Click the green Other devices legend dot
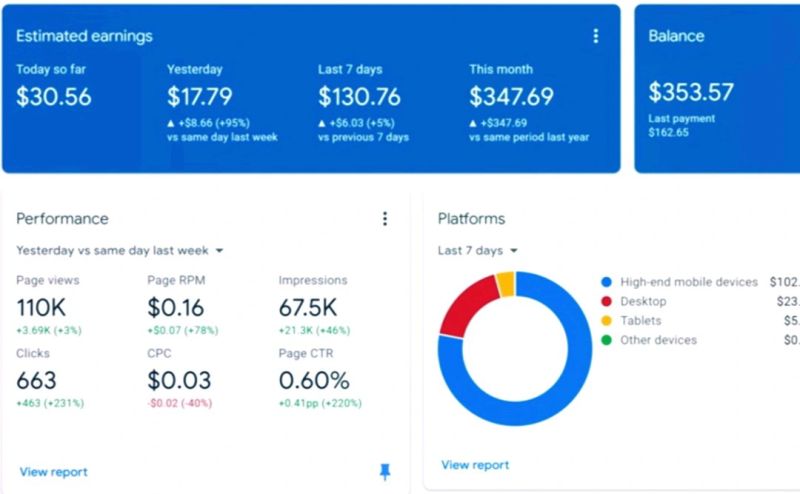 606,340
